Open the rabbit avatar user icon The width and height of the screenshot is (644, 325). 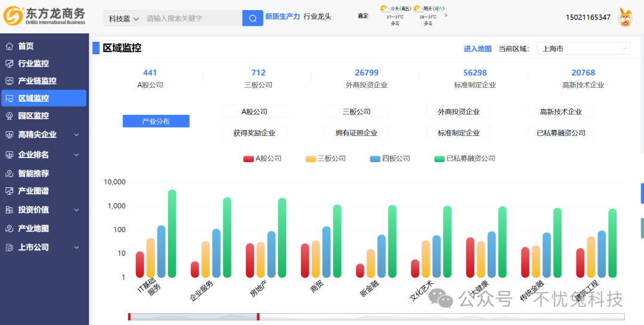(x=625, y=17)
